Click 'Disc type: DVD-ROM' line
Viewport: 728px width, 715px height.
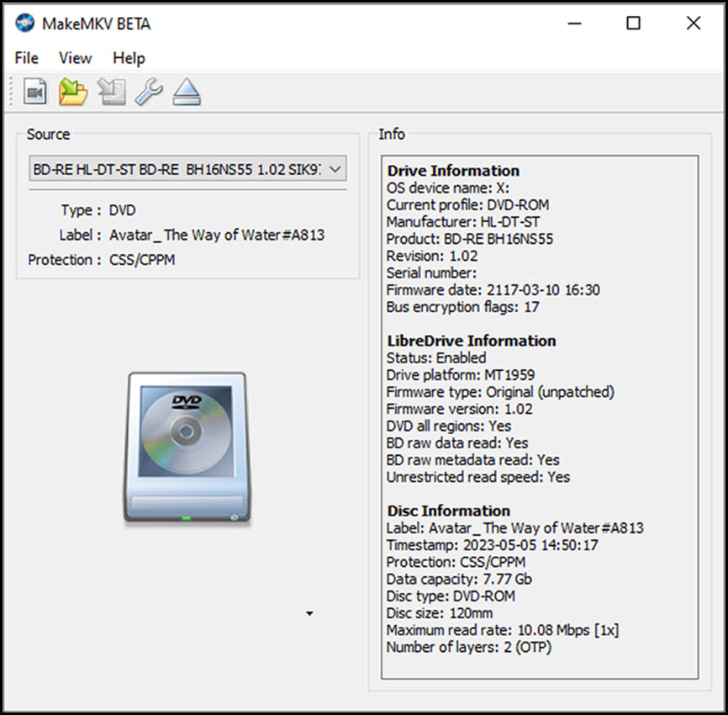451,596
